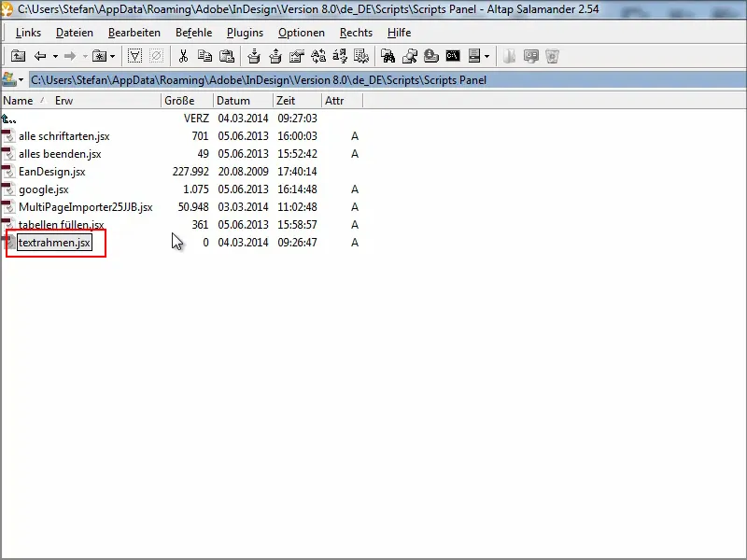Click the file icon of EanDesign.jsx
Image resolution: width=747 pixels, height=560 pixels.
click(8, 172)
